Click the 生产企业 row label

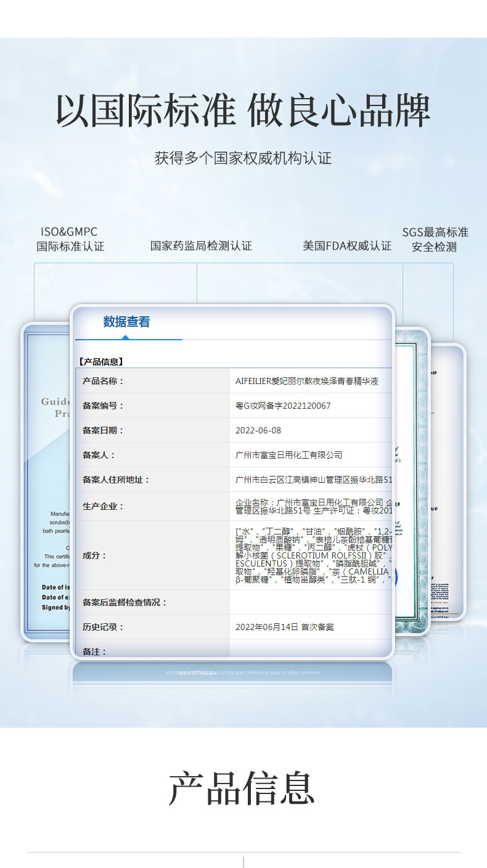tap(104, 506)
